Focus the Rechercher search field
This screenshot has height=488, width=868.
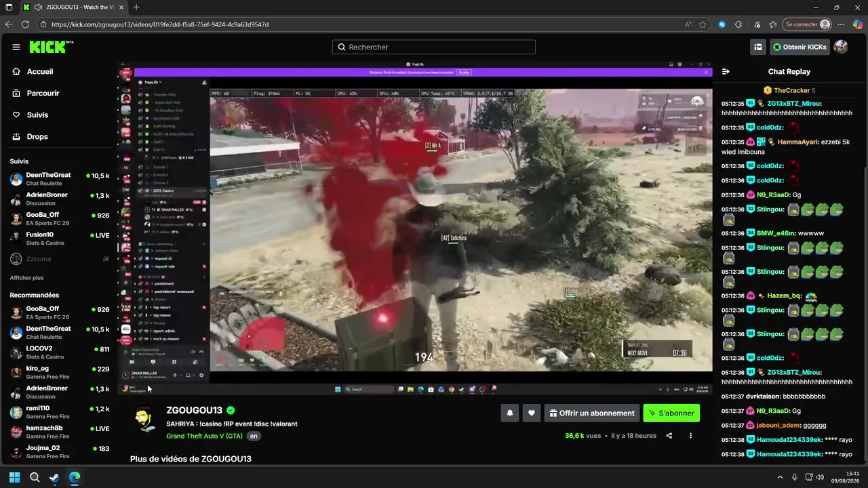pyautogui.click(x=434, y=47)
